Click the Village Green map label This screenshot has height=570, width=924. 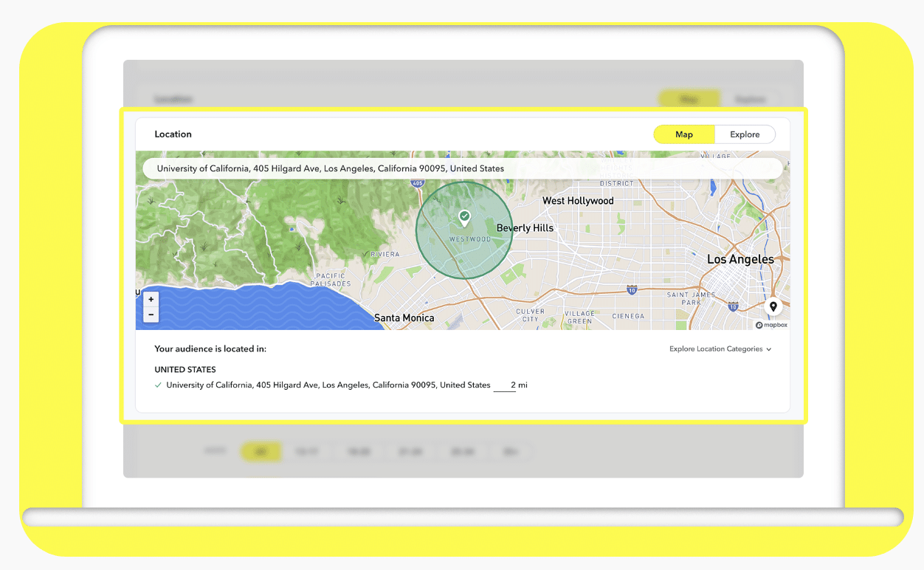pos(579,317)
